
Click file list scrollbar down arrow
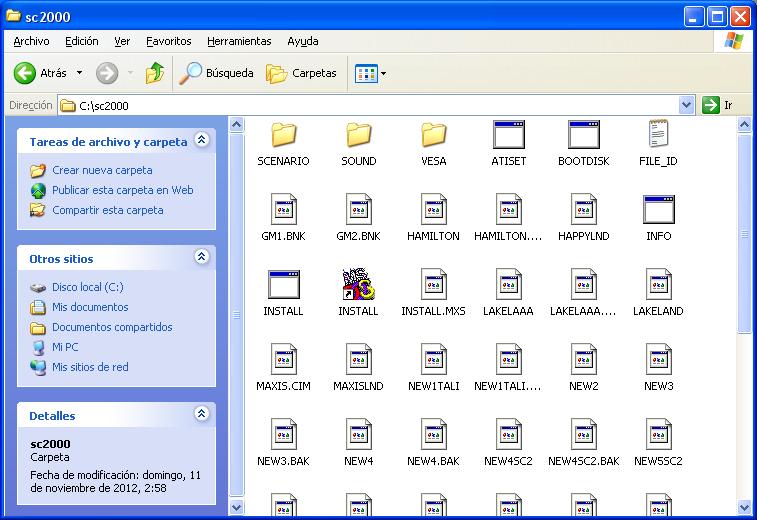click(745, 507)
